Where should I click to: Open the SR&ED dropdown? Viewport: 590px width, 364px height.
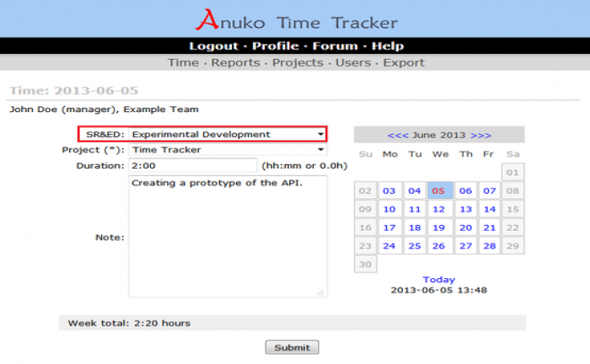pos(228,134)
